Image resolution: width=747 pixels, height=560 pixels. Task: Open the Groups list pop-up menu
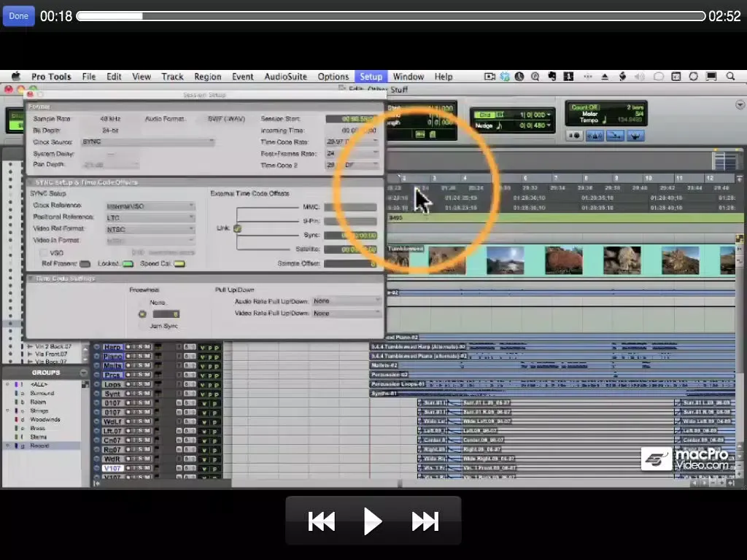[84, 373]
